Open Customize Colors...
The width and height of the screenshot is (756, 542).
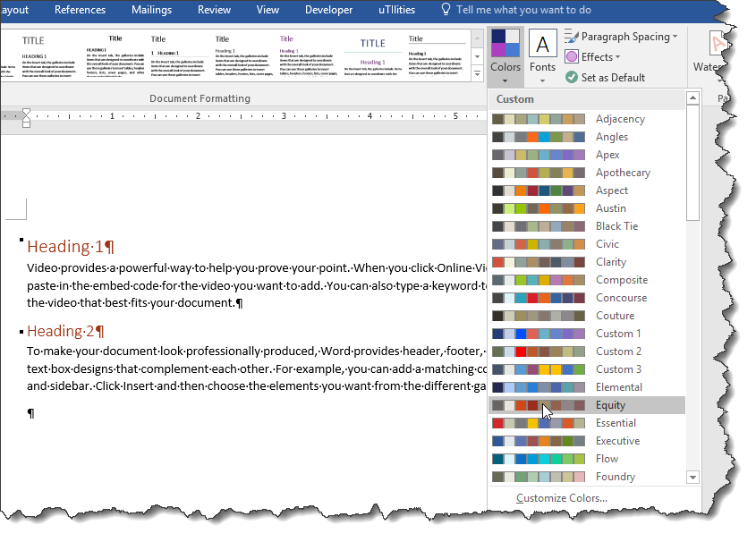(x=562, y=498)
